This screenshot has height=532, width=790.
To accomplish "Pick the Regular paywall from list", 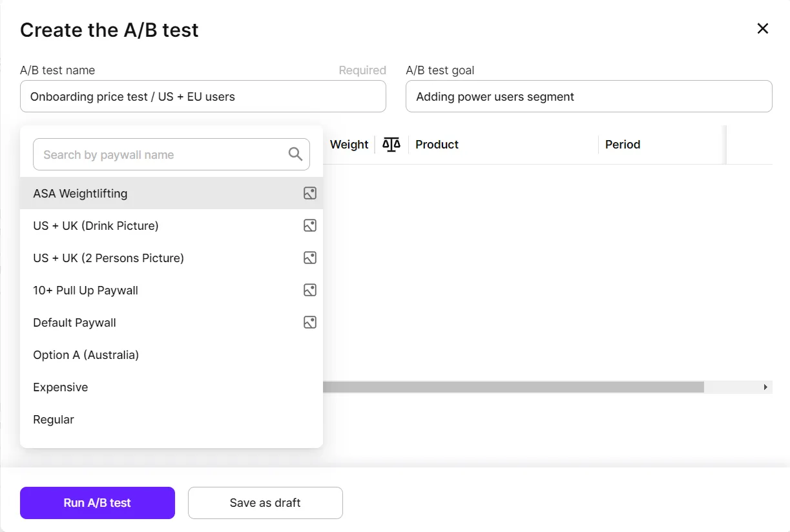I will click(x=54, y=420).
